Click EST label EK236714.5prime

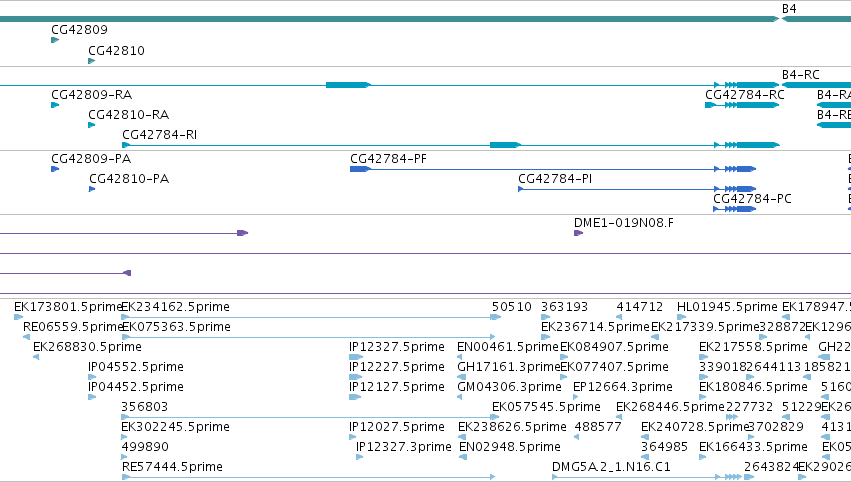(x=595, y=327)
